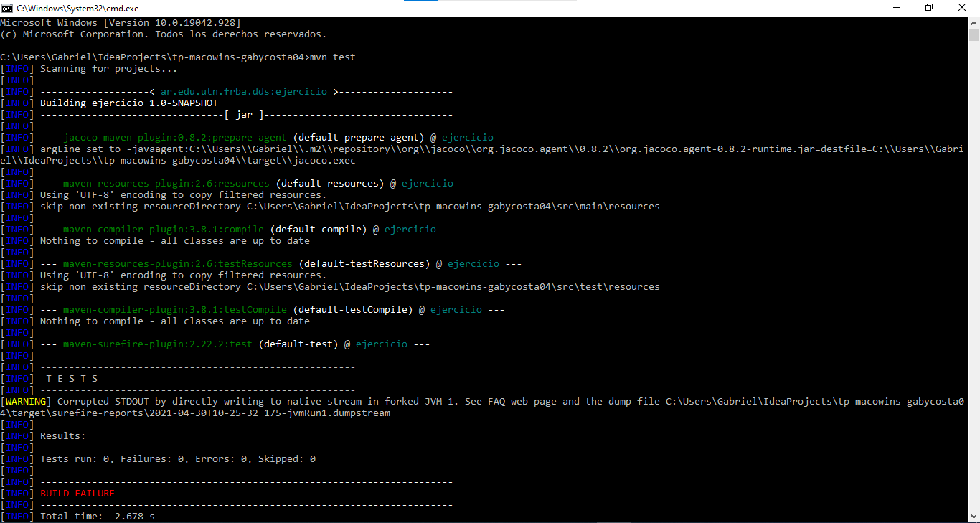980x523 pixels.
Task: Click the 'mvn test' command text
Action: click(x=333, y=57)
